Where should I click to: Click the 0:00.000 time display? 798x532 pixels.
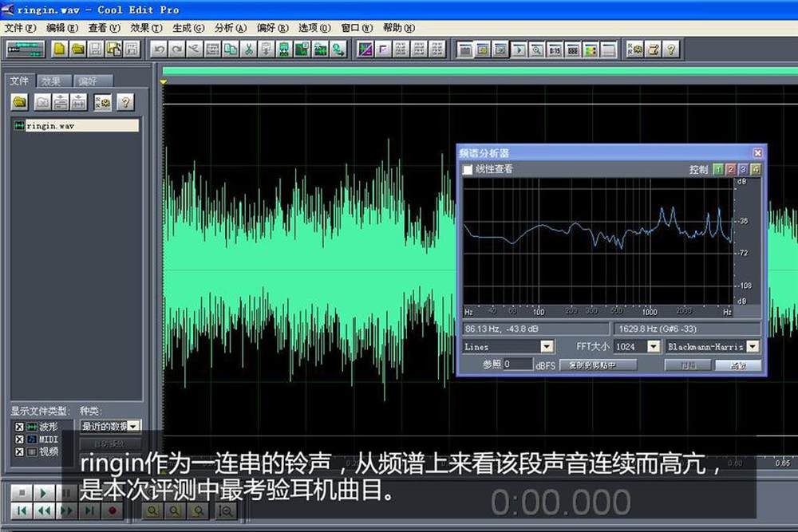point(560,502)
